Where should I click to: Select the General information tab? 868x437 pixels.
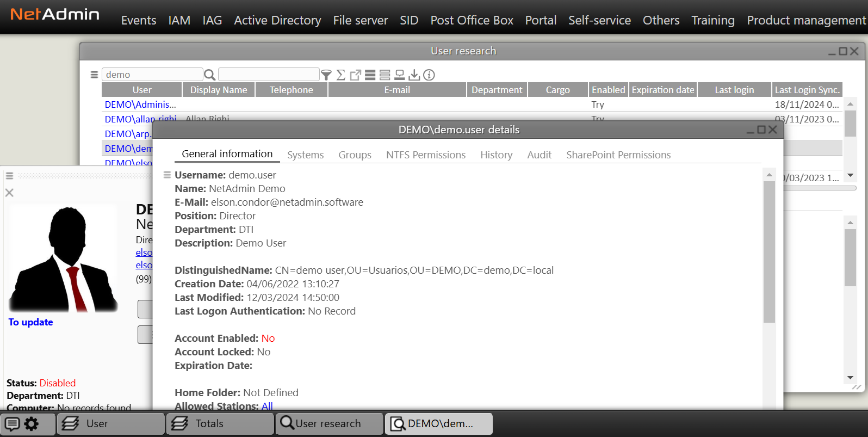pos(227,154)
